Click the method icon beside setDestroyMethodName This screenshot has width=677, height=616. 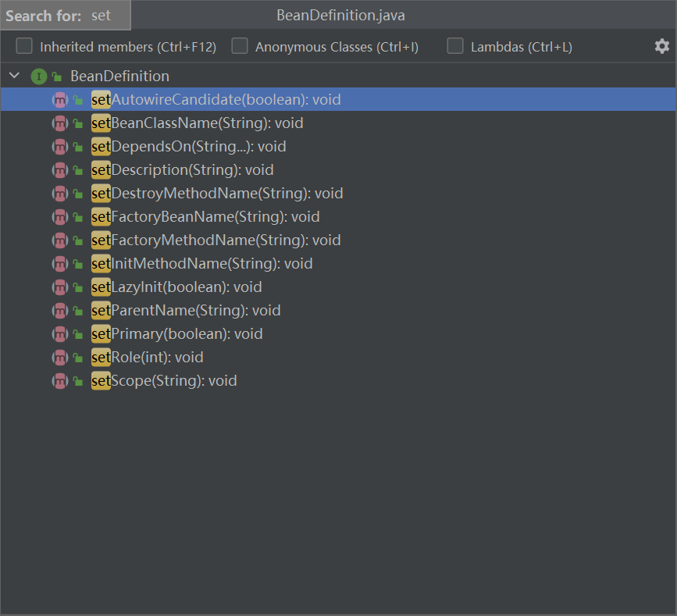60,194
